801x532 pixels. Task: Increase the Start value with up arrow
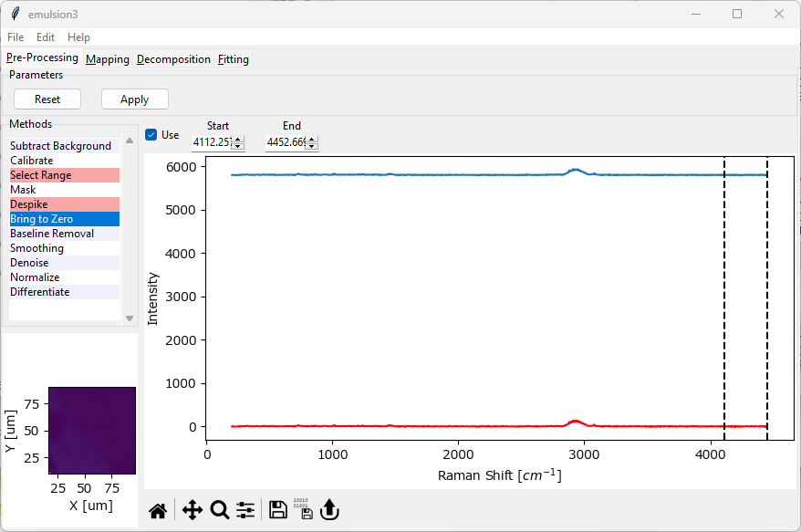238,140
